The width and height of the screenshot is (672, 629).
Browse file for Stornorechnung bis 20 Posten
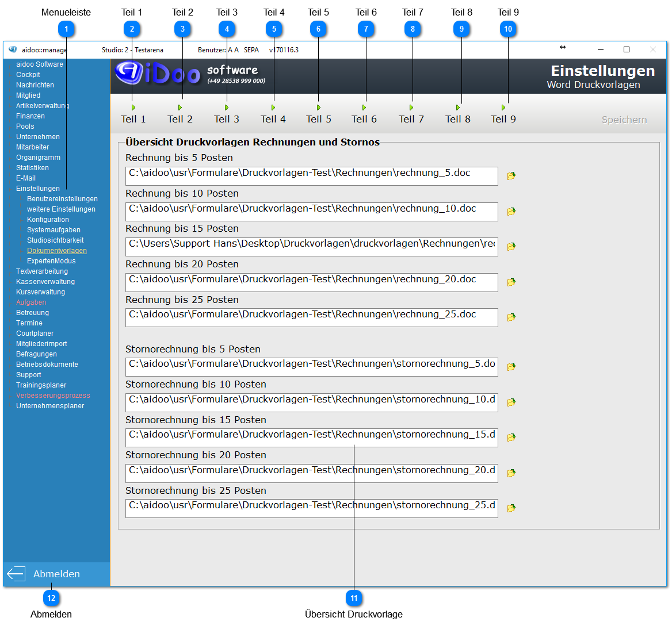tap(511, 473)
